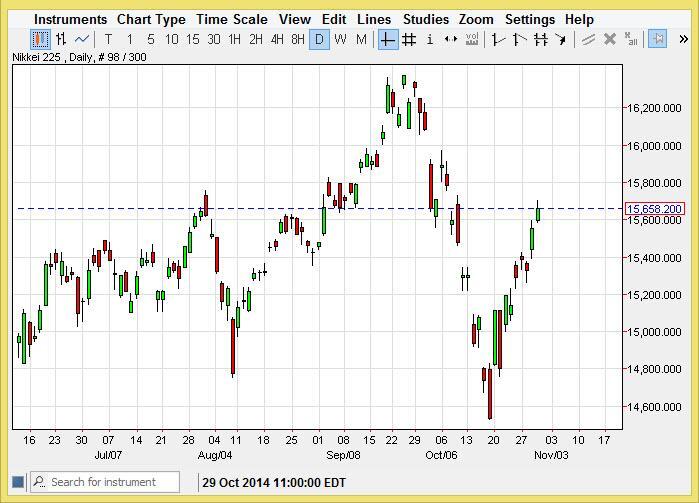Click the delete line X icon
This screenshot has height=503, width=699.
point(609,40)
